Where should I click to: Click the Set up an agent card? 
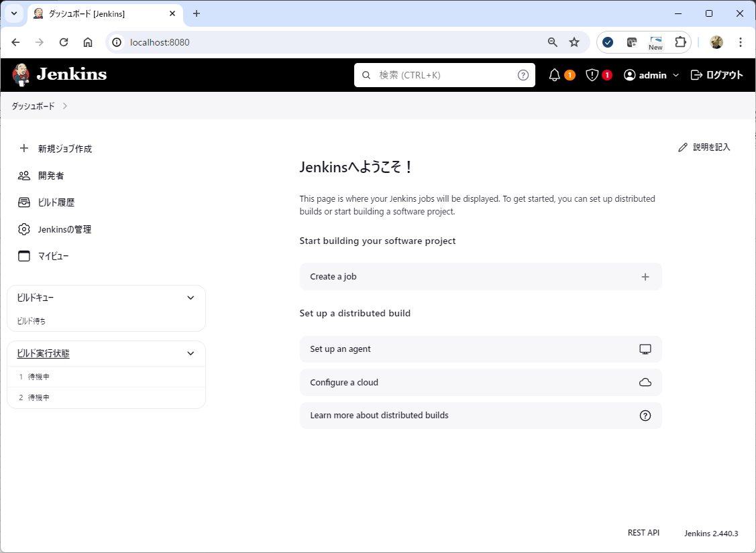[x=481, y=349]
